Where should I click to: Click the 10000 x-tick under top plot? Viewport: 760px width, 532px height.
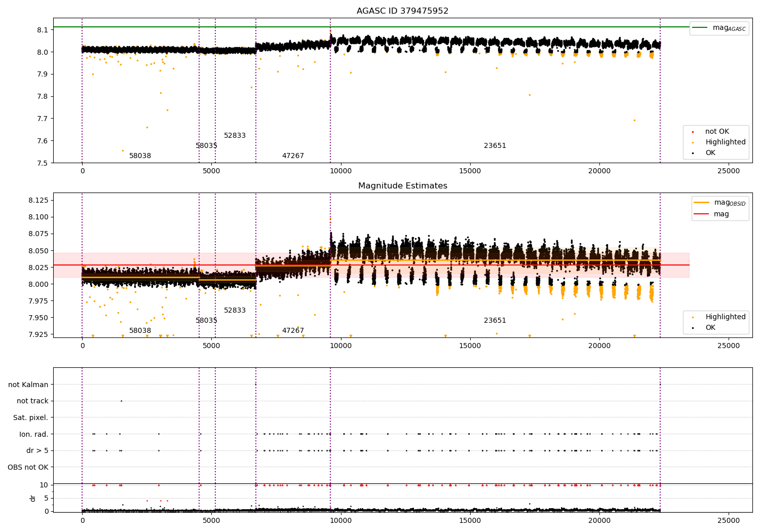point(341,171)
